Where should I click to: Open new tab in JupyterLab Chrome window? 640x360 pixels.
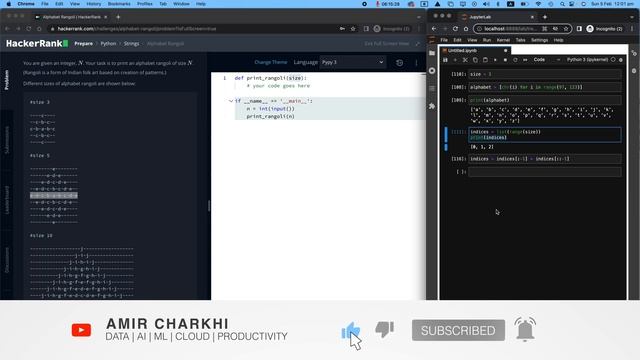[545, 17]
